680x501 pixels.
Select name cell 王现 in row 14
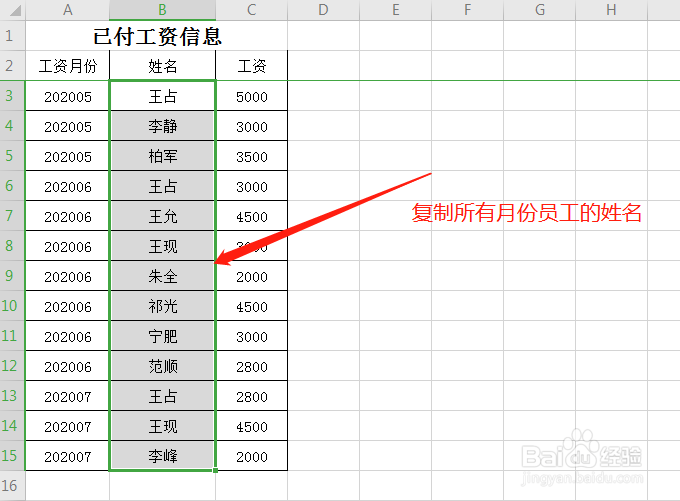(x=162, y=426)
